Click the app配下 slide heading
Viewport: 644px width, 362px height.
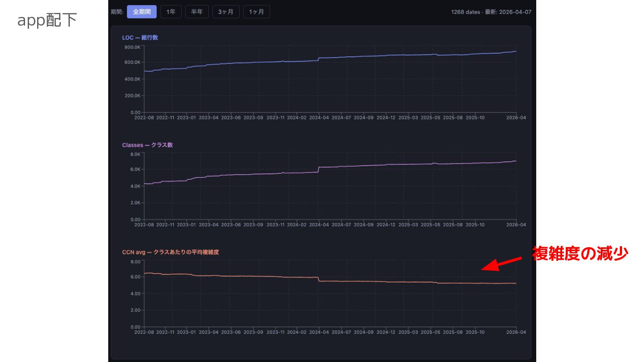(x=47, y=21)
